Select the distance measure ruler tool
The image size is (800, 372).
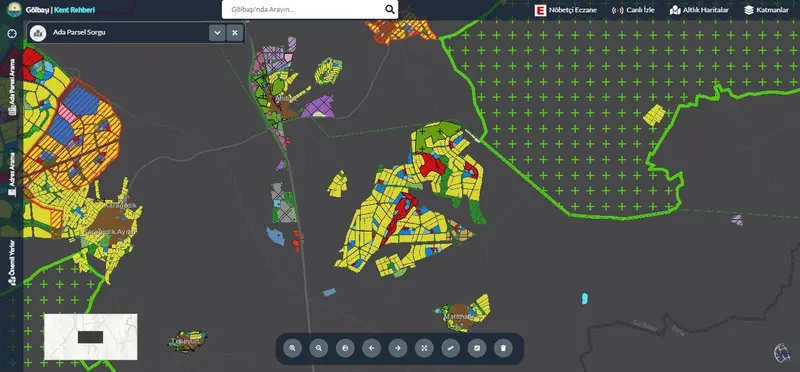point(451,349)
